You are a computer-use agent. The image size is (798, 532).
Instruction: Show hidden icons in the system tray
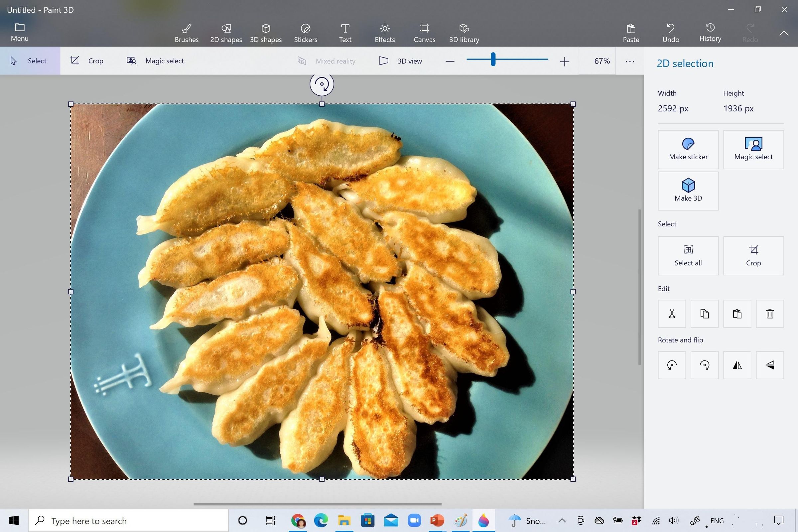click(x=562, y=520)
